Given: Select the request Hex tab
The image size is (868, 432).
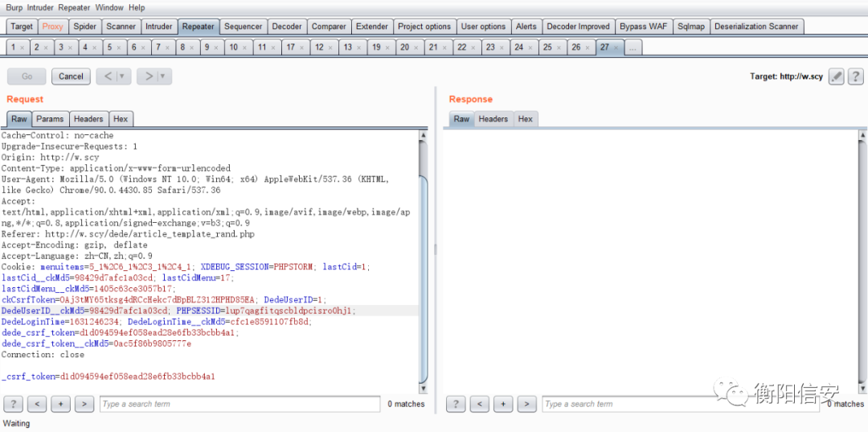Looking at the screenshot, I should [x=121, y=119].
